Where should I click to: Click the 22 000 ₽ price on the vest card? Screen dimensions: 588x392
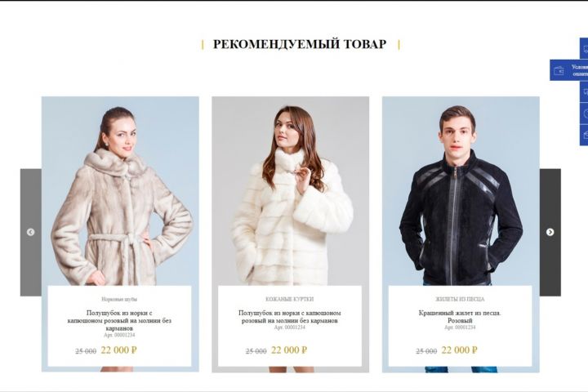(x=459, y=350)
